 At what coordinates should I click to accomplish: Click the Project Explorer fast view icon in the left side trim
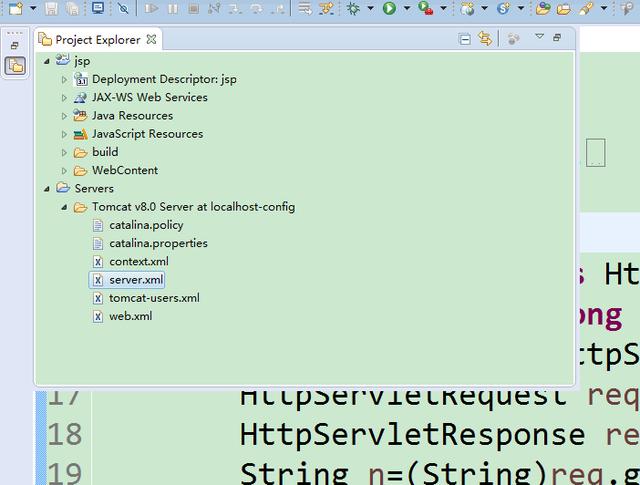(x=15, y=66)
